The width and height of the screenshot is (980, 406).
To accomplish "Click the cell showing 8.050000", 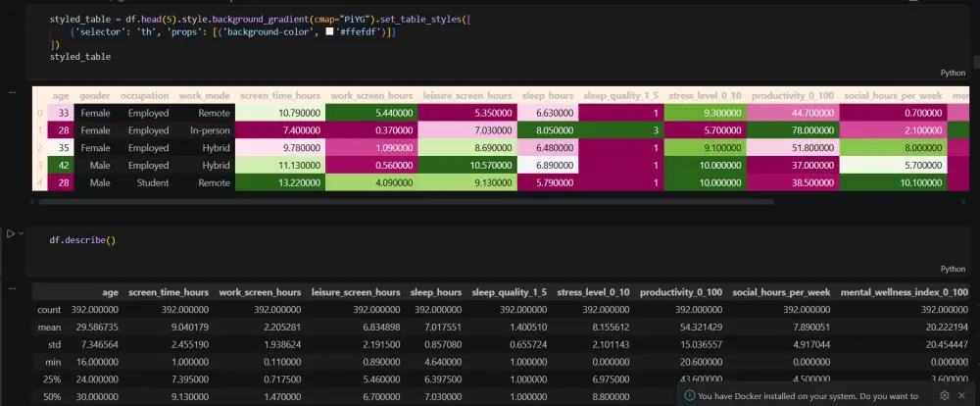I will 548,130.
